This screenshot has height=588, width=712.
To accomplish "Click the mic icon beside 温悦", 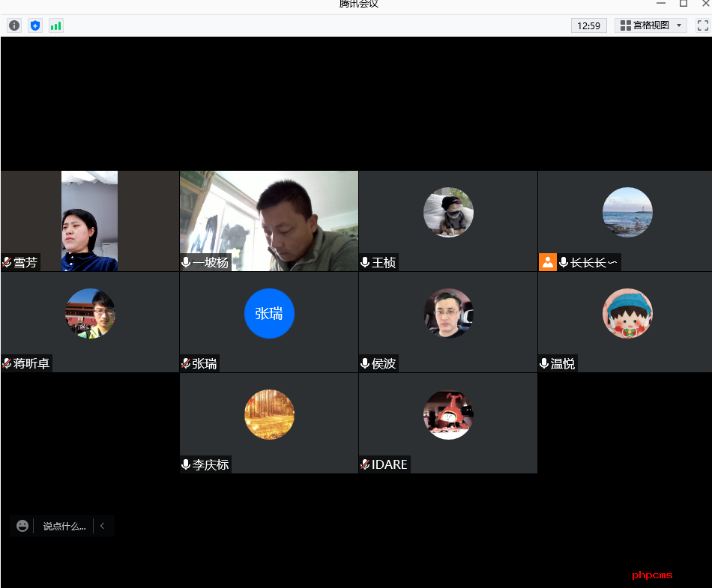I will [543, 363].
